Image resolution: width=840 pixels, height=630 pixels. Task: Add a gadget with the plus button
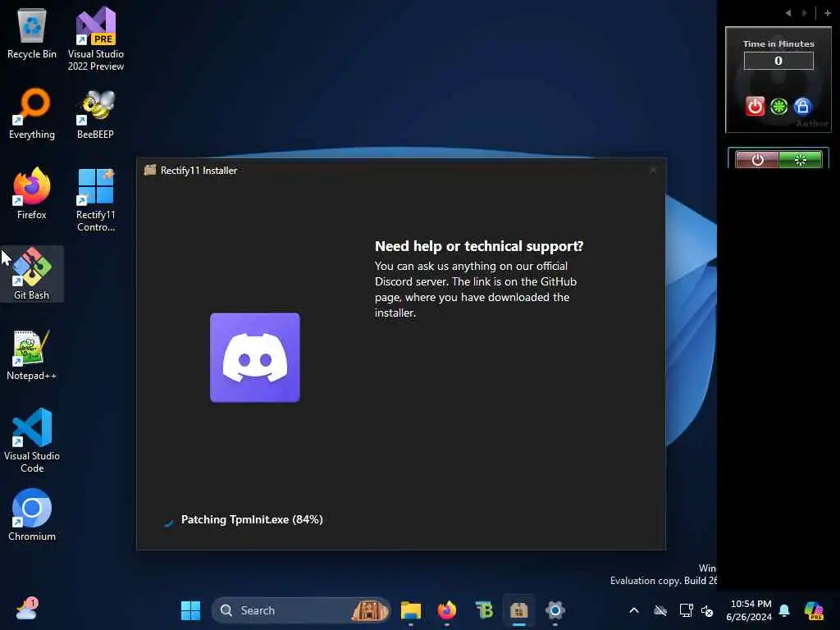pyautogui.click(x=827, y=13)
